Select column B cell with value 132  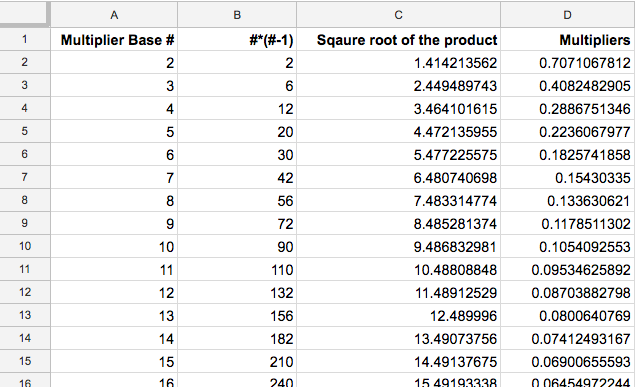237,292
